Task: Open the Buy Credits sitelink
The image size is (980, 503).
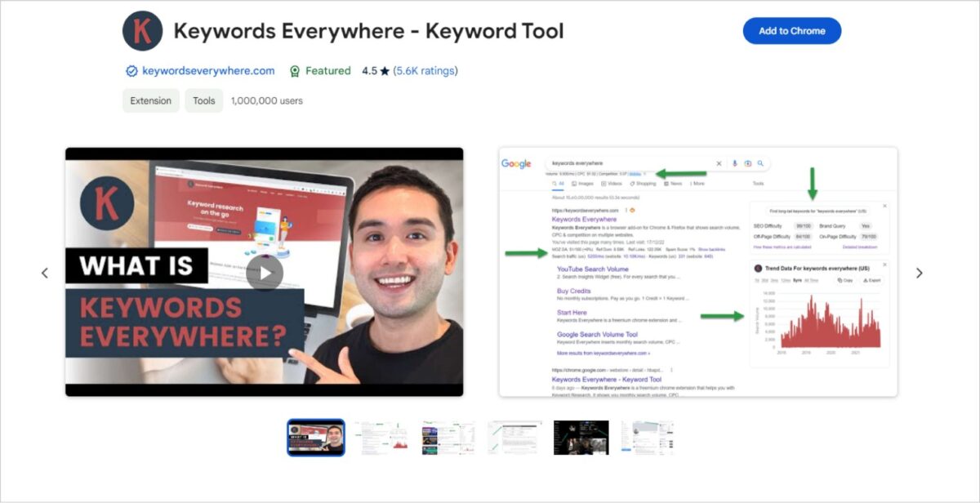Action: coord(574,291)
